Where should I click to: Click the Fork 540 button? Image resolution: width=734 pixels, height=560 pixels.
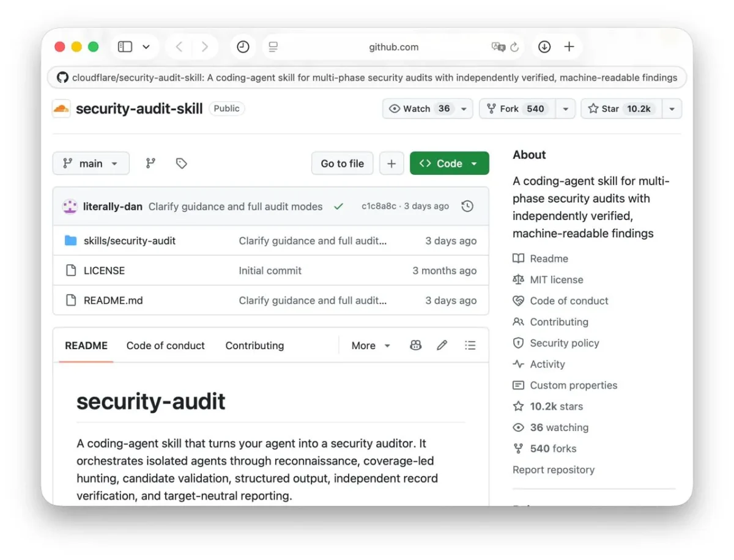coord(517,109)
